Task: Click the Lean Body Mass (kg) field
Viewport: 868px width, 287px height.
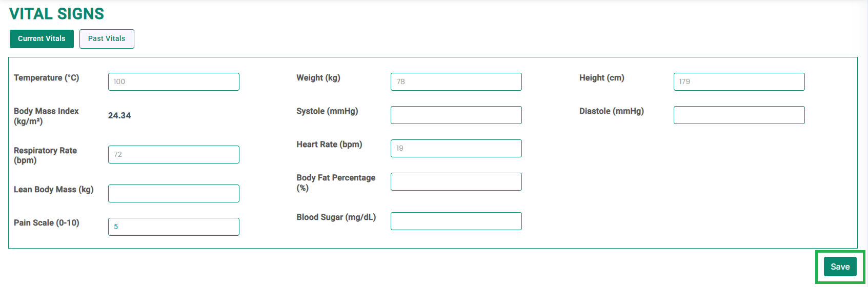Action: tap(174, 193)
